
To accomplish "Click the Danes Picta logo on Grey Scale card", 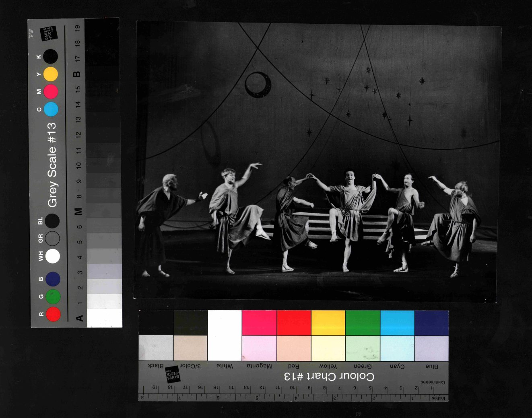I will (48, 33).
